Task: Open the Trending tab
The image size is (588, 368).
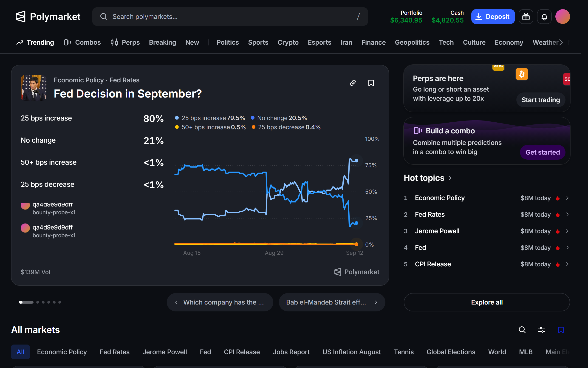Action: (x=35, y=42)
